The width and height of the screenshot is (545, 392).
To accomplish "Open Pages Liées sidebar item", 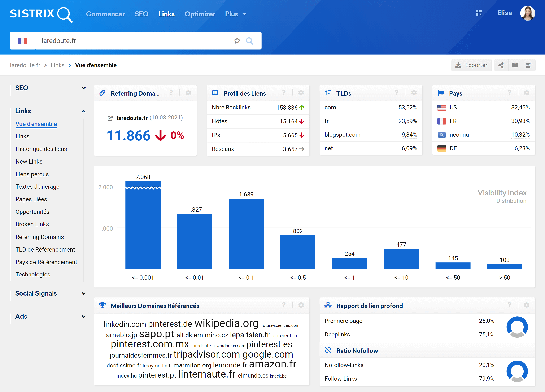I will [31, 199].
